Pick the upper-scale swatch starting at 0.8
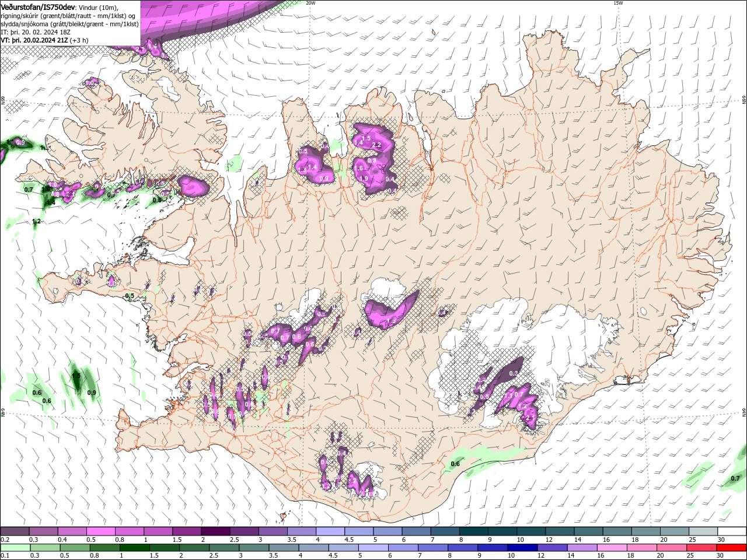Viewport: 747px width, 560px height. (129, 531)
